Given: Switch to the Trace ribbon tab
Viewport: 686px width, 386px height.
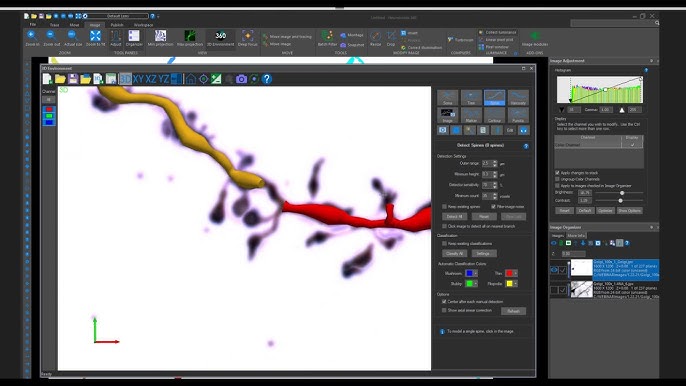Looking at the screenshot, I should point(54,25).
